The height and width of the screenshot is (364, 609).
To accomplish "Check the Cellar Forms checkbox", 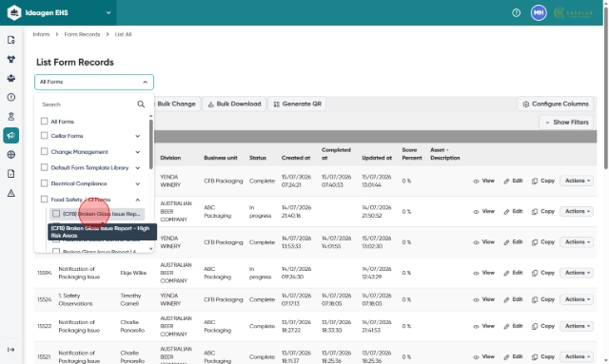I will [x=45, y=136].
